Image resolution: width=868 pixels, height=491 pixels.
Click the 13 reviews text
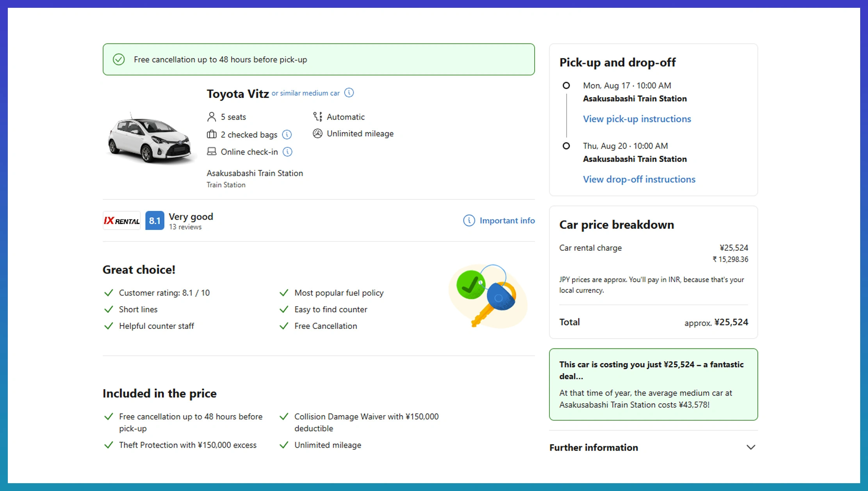coord(185,227)
